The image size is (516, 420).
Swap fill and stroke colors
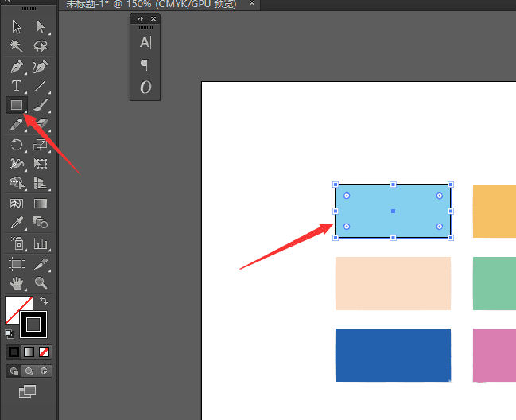pyautogui.click(x=44, y=301)
